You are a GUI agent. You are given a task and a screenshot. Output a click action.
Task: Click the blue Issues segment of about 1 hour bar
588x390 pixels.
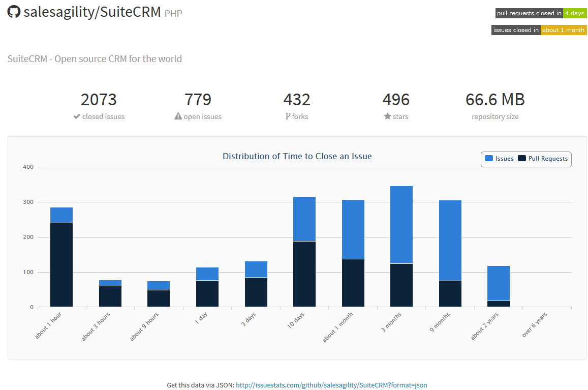(61, 215)
